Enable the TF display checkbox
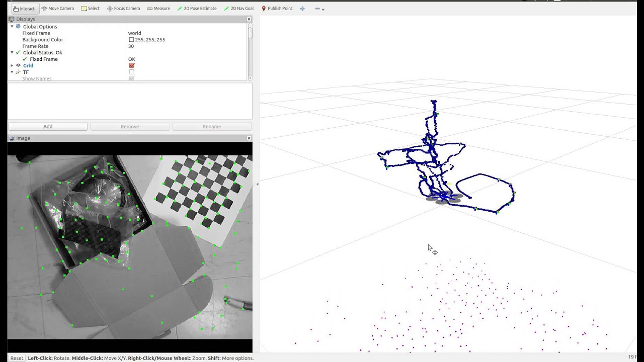644x362 pixels. click(132, 72)
